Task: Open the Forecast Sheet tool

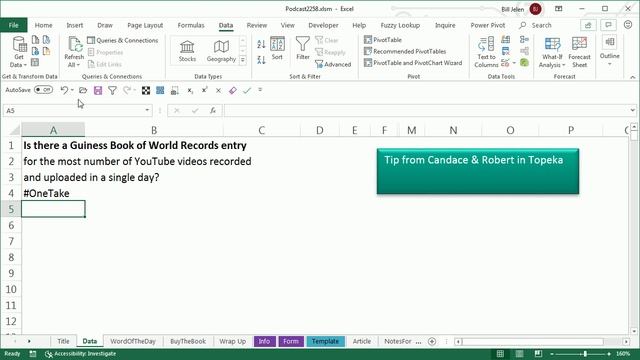Action: point(579,52)
